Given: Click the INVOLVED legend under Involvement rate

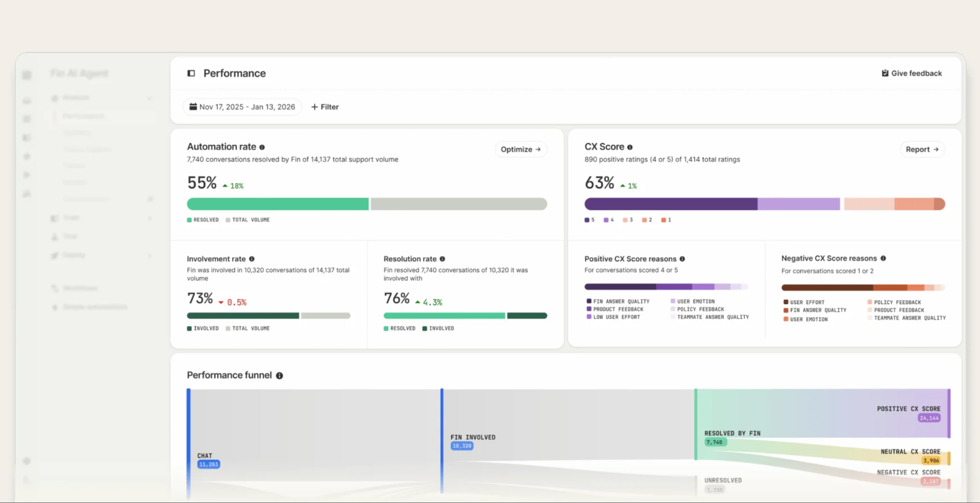Looking at the screenshot, I should click(203, 328).
